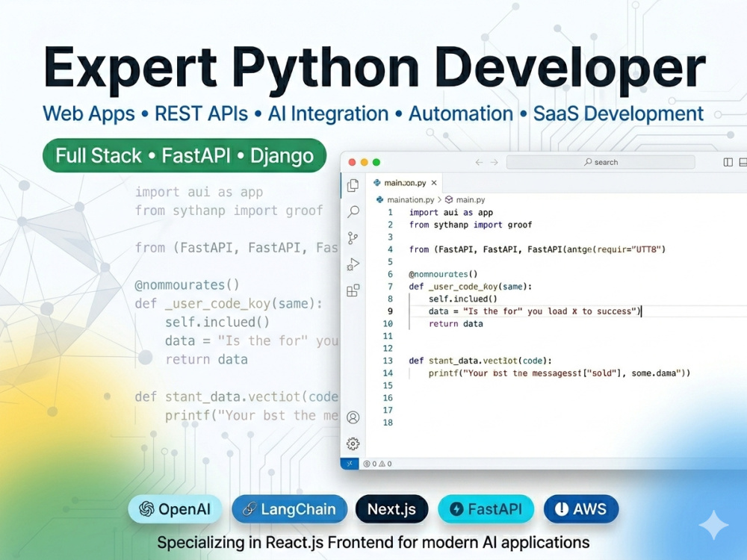Click 'def stant_data.vectiot(code):' in the editor
Screen dimensions: 747x560
[x=480, y=361]
